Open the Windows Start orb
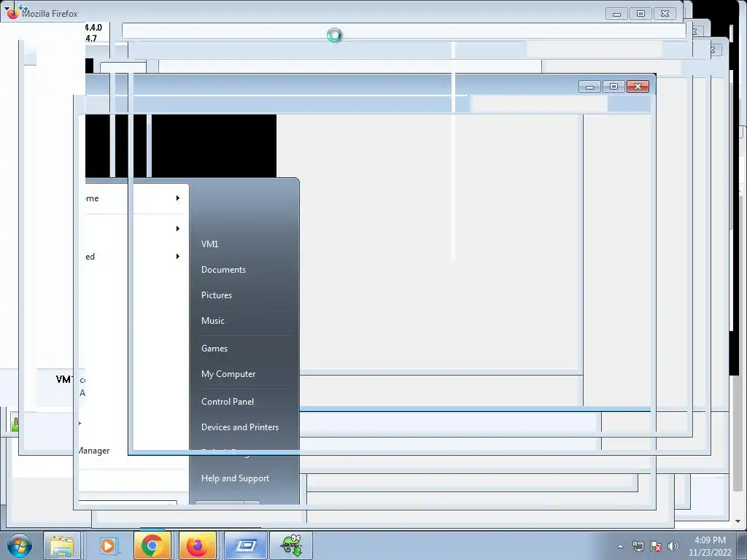Screen dimensions: 747x560 (20, 545)
